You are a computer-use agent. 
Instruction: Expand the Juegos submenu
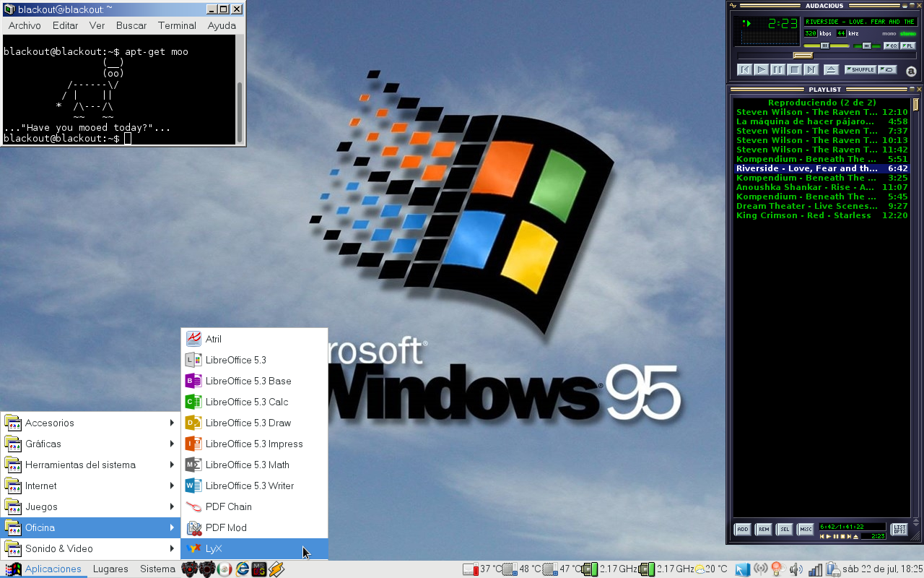pyautogui.click(x=90, y=506)
